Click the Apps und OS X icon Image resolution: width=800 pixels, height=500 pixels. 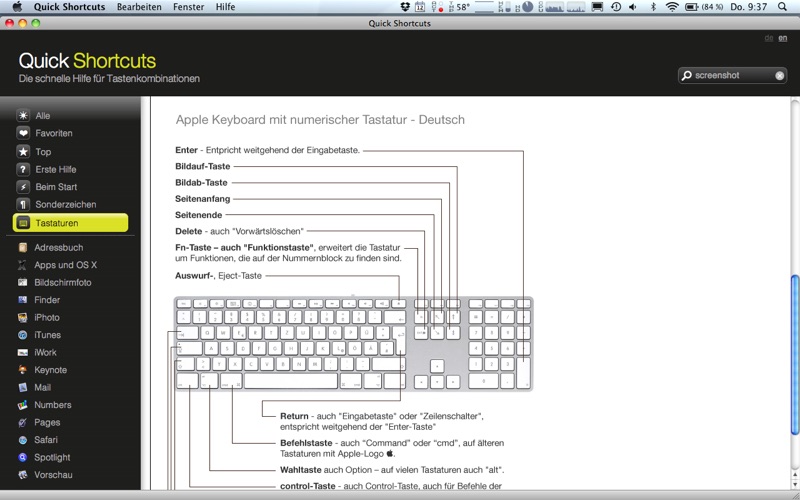22,265
